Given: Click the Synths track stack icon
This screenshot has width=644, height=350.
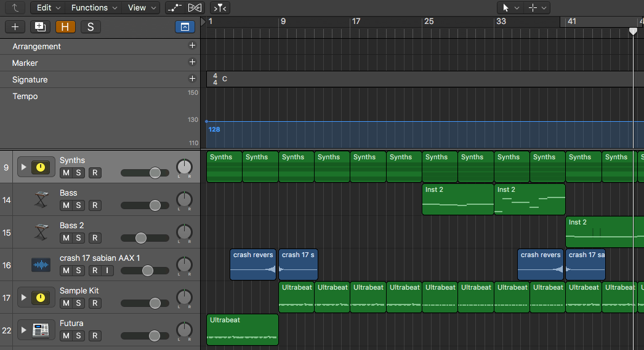Looking at the screenshot, I should (41, 167).
